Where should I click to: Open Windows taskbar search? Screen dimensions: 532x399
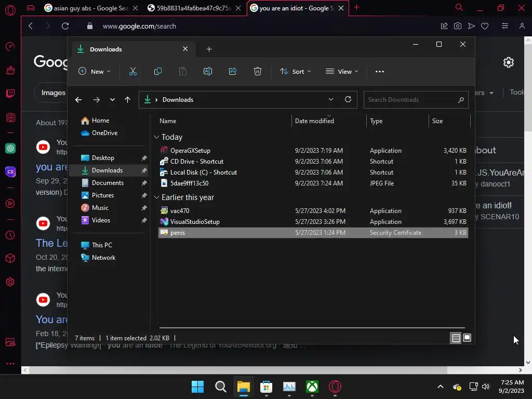click(220, 387)
